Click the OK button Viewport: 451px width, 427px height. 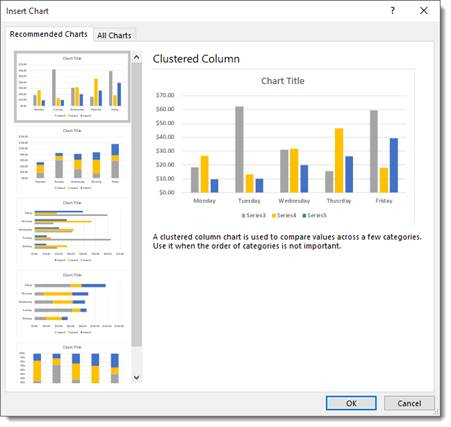tap(351, 403)
